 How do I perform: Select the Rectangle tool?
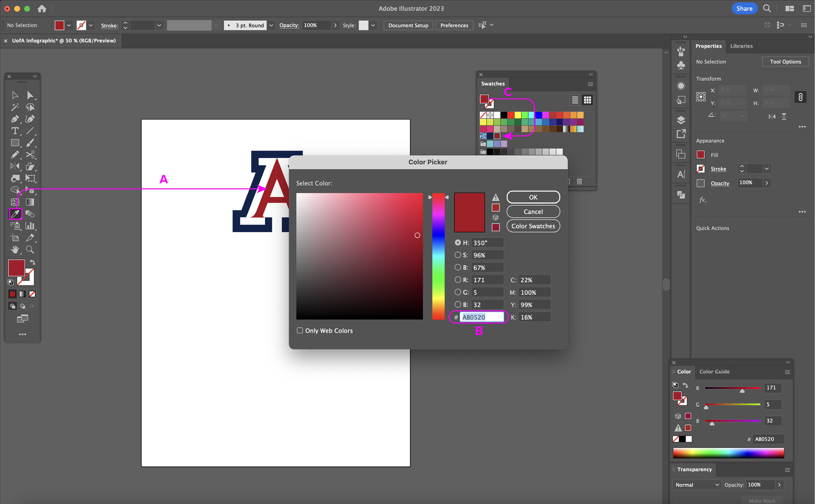[x=15, y=143]
